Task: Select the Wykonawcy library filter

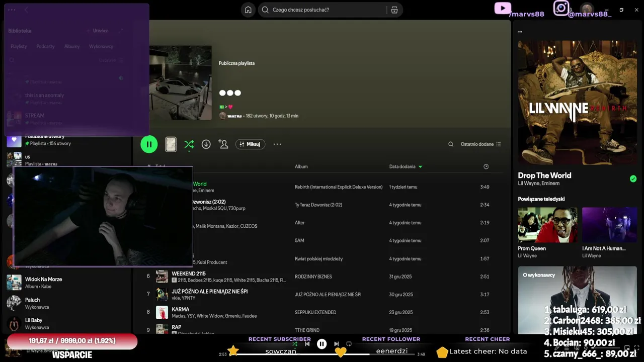Action: tap(101, 46)
